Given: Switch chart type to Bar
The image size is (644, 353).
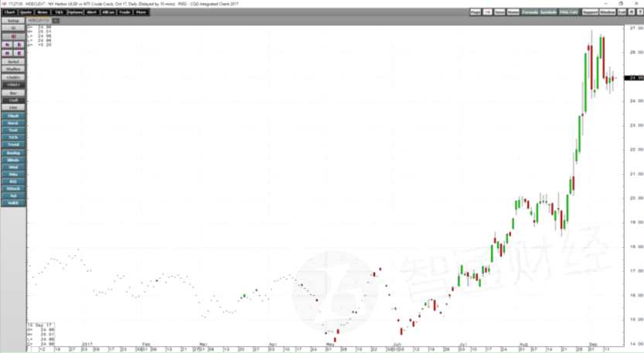Looking at the screenshot, I should (13, 93).
